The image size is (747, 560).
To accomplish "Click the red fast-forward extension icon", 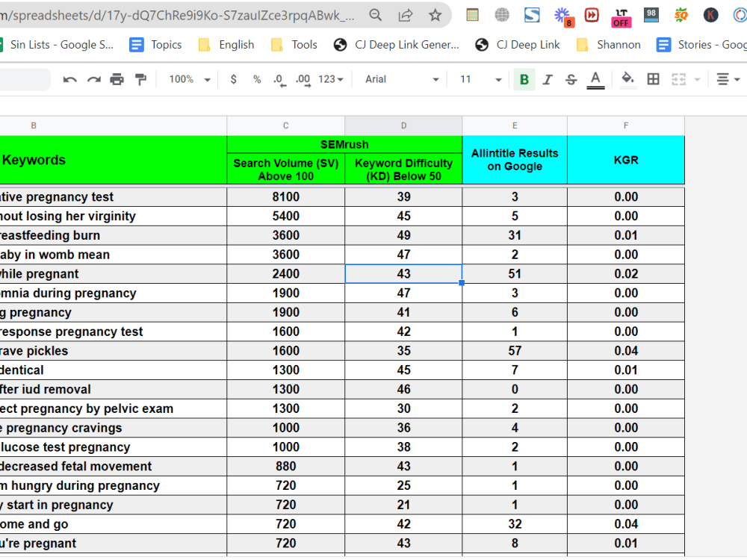I will [x=592, y=15].
